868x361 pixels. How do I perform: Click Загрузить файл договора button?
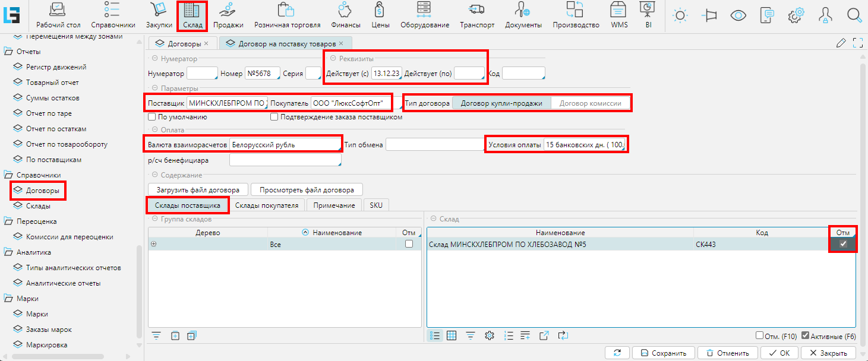[x=198, y=190]
